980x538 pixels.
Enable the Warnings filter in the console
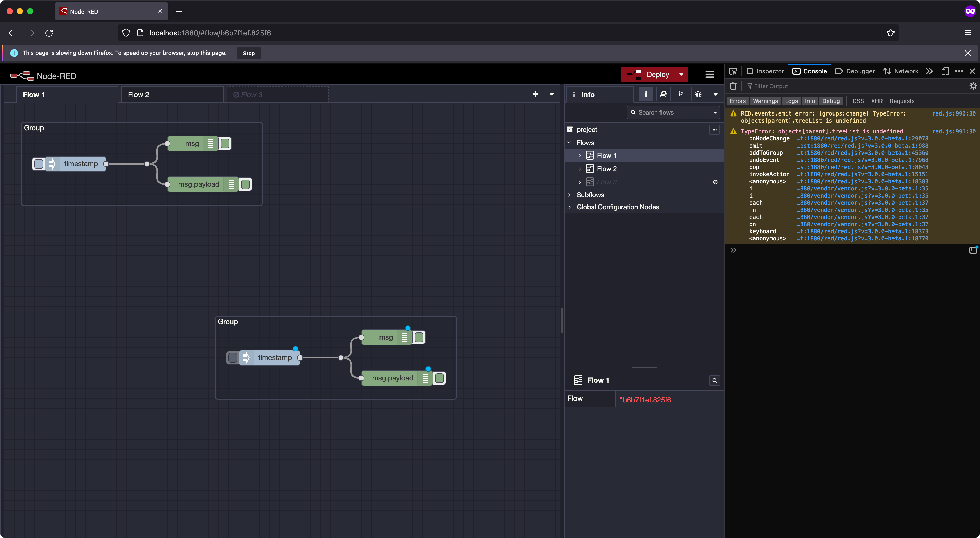coord(765,101)
